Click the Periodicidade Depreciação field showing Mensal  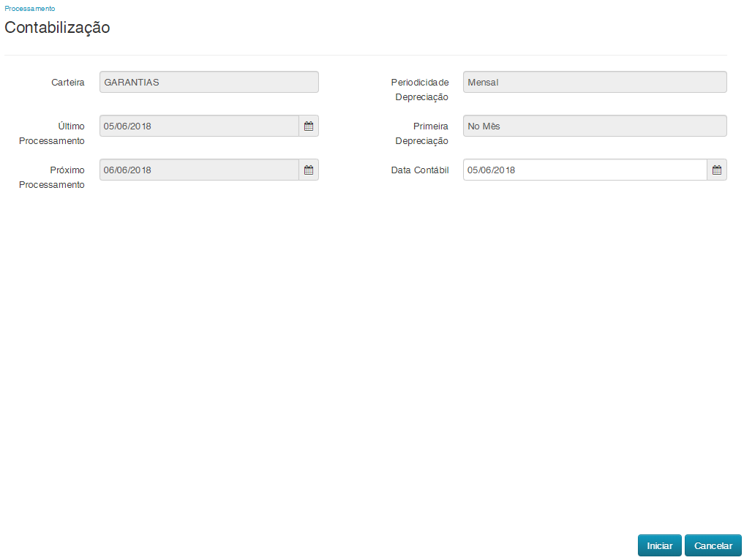click(x=595, y=82)
